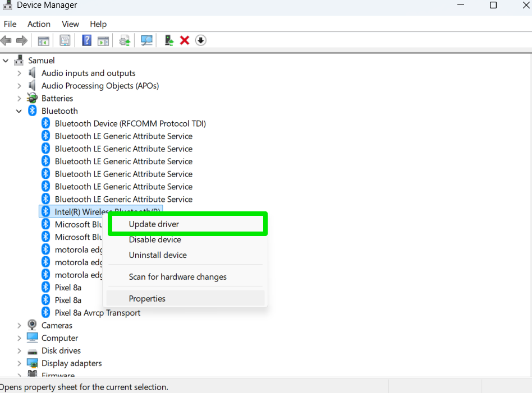Expand the Batteries category
This screenshot has height=393, width=532.
pos(19,98)
